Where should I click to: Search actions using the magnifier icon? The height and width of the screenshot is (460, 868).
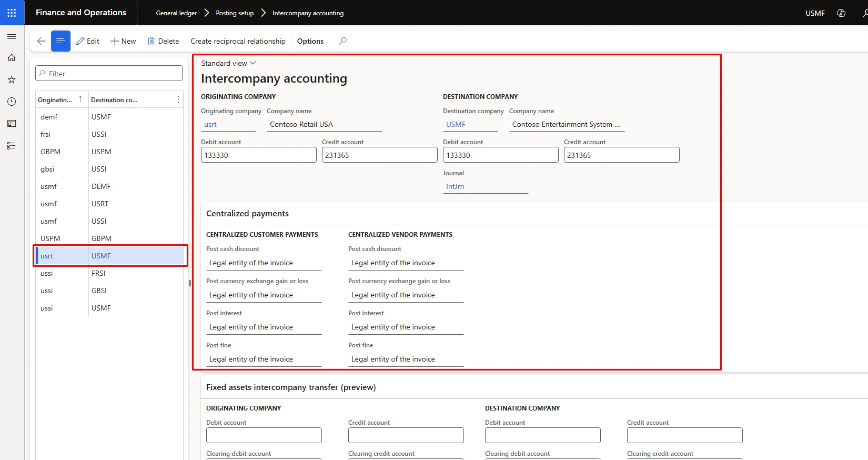[342, 41]
